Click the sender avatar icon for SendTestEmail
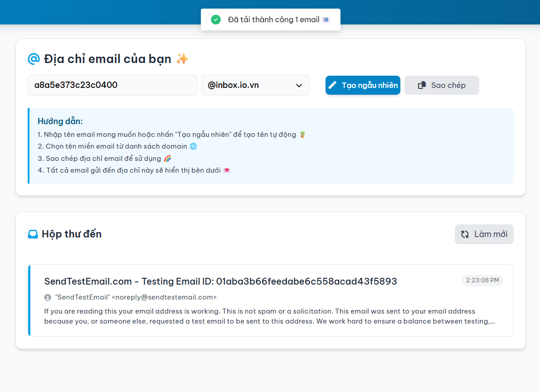The image size is (540, 392). tap(48, 297)
